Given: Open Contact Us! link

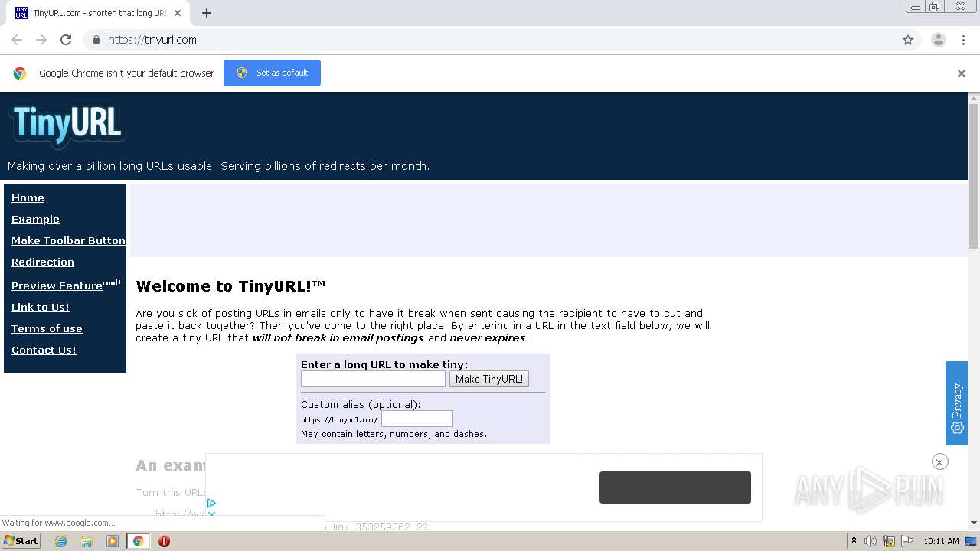Looking at the screenshot, I should point(44,350).
